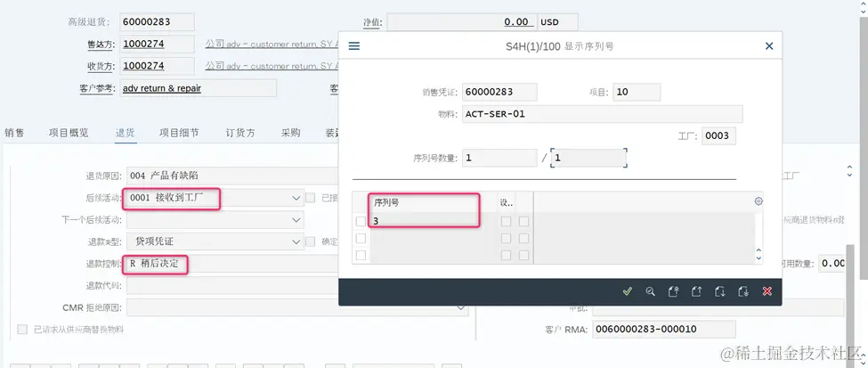Switch to the 项目概览 tab
Image resolution: width=868 pixels, height=368 pixels.
click(x=68, y=133)
